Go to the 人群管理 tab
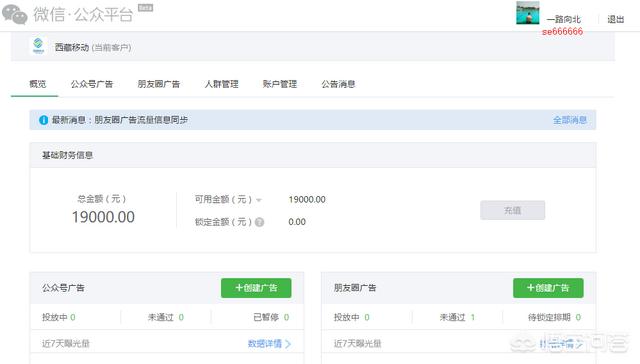Screen dimensions: 640x364 tap(222, 84)
